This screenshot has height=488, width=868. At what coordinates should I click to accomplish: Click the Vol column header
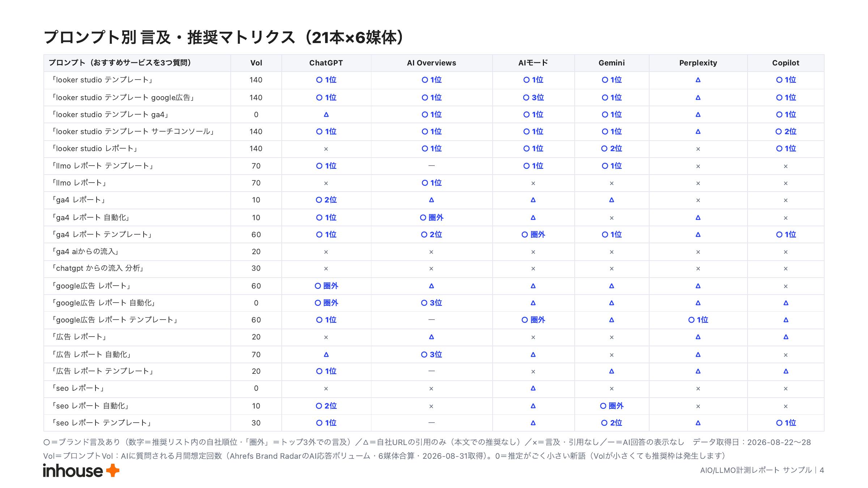256,63
